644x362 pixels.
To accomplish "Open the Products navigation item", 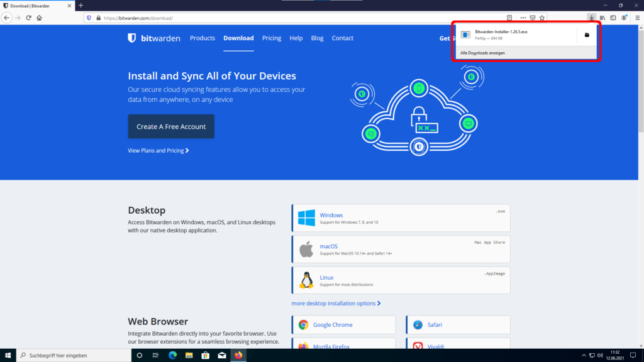I will (x=203, y=38).
